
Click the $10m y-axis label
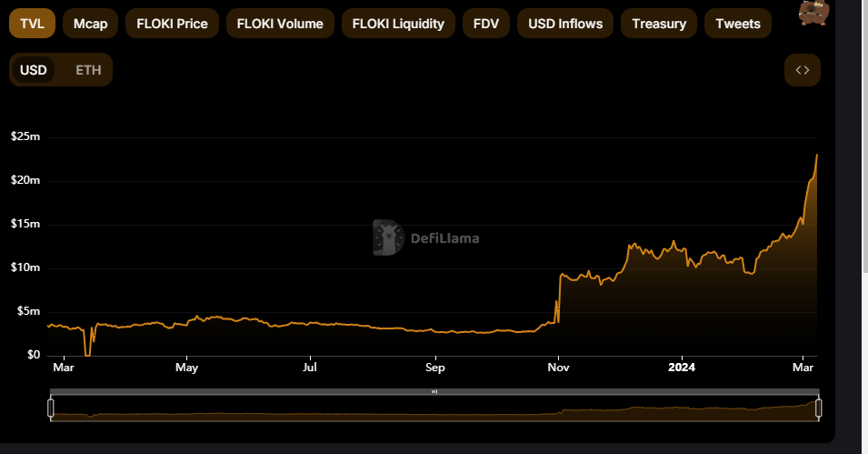click(25, 267)
